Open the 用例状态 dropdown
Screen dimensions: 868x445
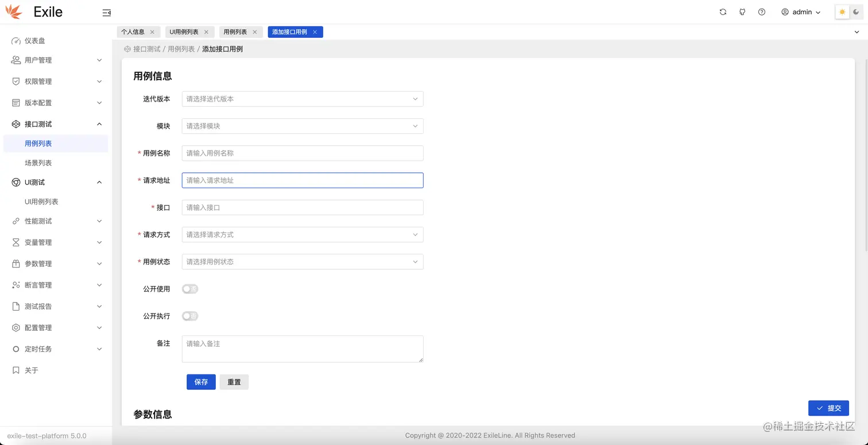[x=303, y=262]
